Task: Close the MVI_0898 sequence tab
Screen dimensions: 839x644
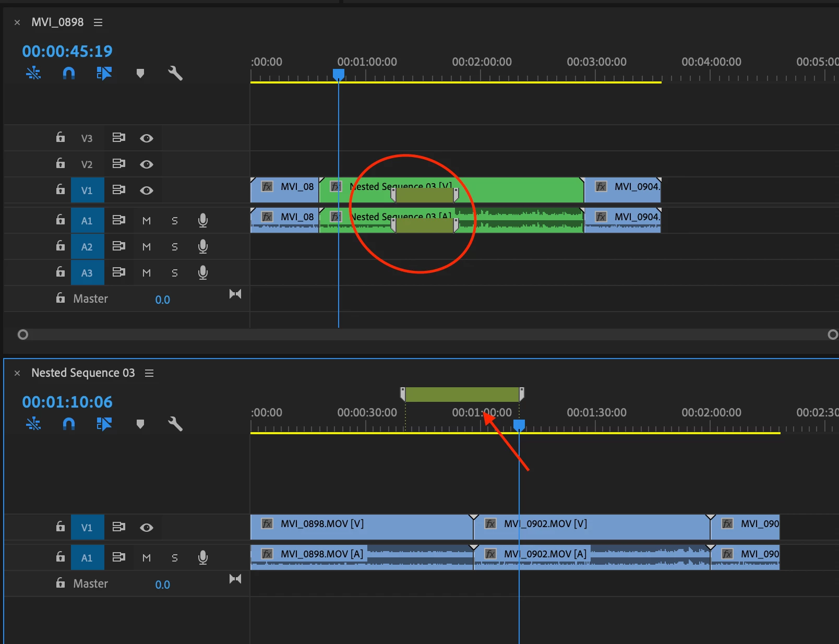Action: [x=17, y=22]
